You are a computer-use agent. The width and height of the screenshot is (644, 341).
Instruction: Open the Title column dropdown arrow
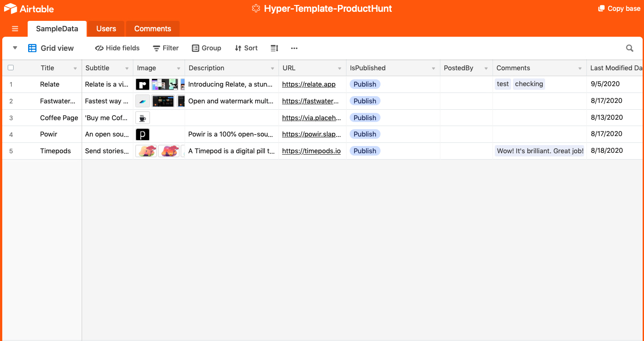(75, 68)
